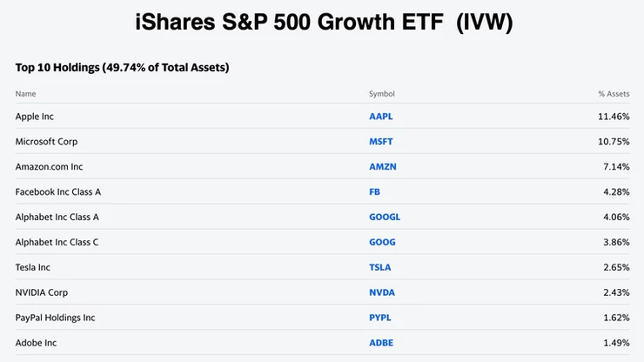Select the NVDA symbol link
Image resolution: width=644 pixels, height=362 pixels.
(381, 292)
